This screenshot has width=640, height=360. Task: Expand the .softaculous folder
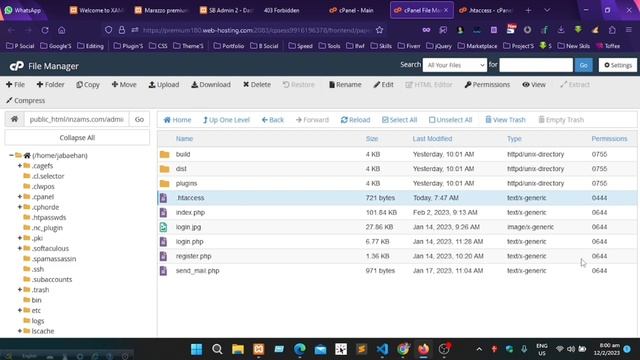tap(20, 248)
